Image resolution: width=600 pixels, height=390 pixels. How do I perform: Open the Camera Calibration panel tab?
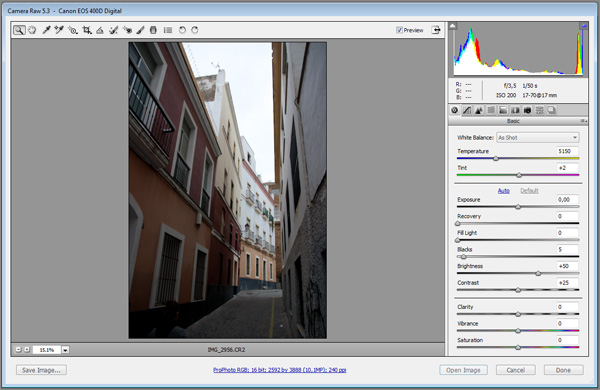(x=527, y=110)
